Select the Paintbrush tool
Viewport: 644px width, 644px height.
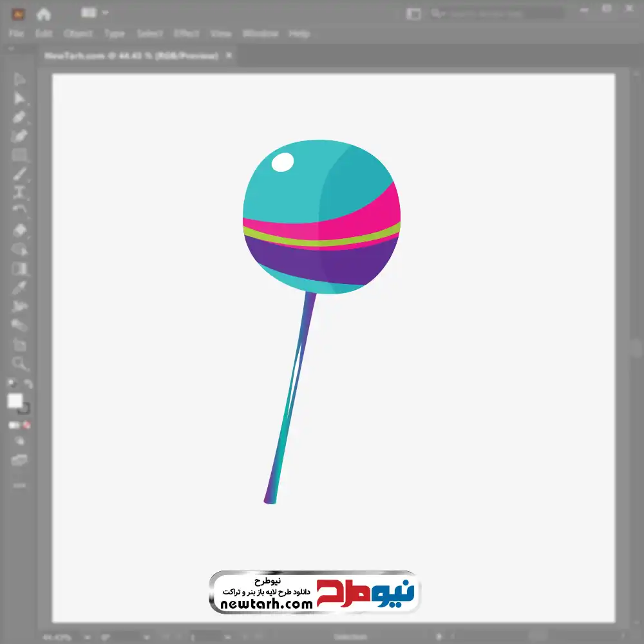click(19, 174)
